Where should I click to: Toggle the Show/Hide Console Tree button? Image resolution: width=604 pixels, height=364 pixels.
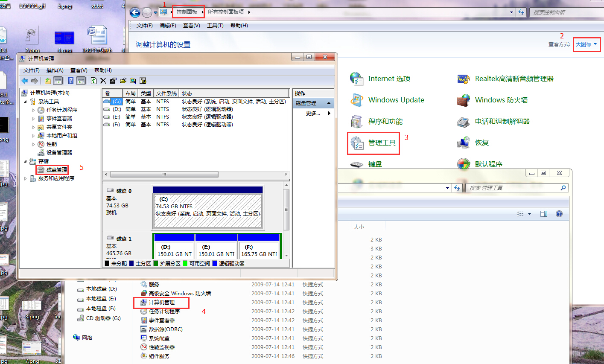[58, 81]
